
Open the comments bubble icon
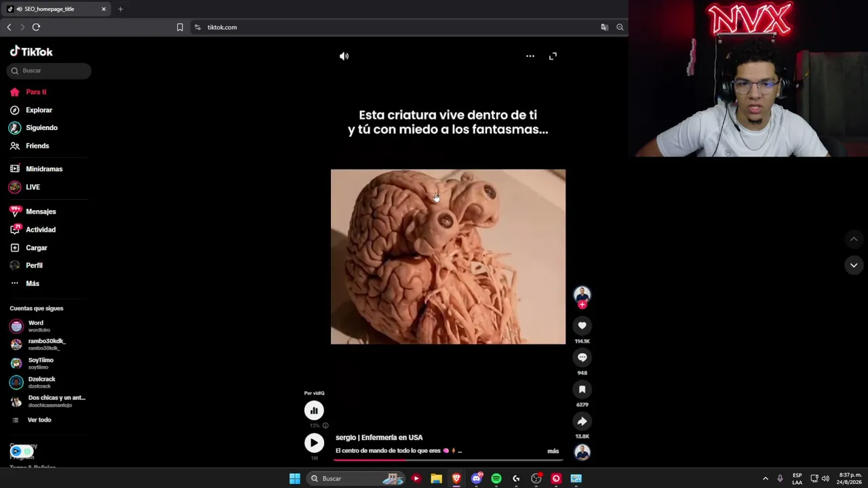pyautogui.click(x=582, y=357)
